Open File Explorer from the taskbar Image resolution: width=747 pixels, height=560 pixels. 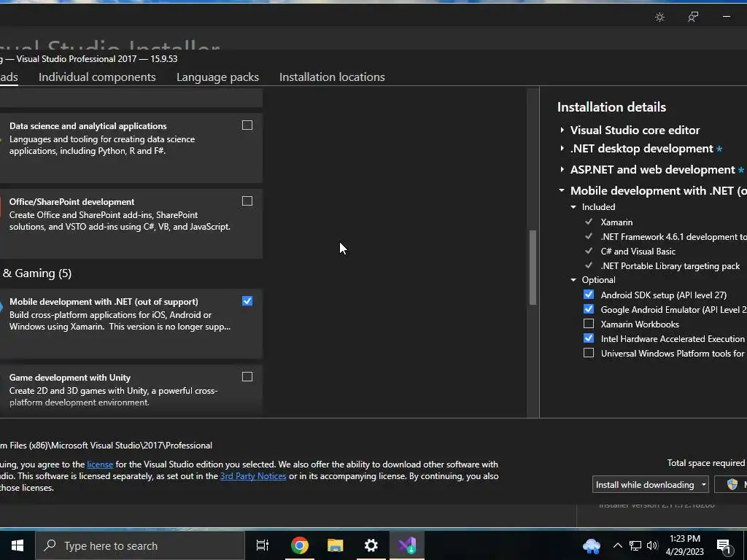[336, 545]
